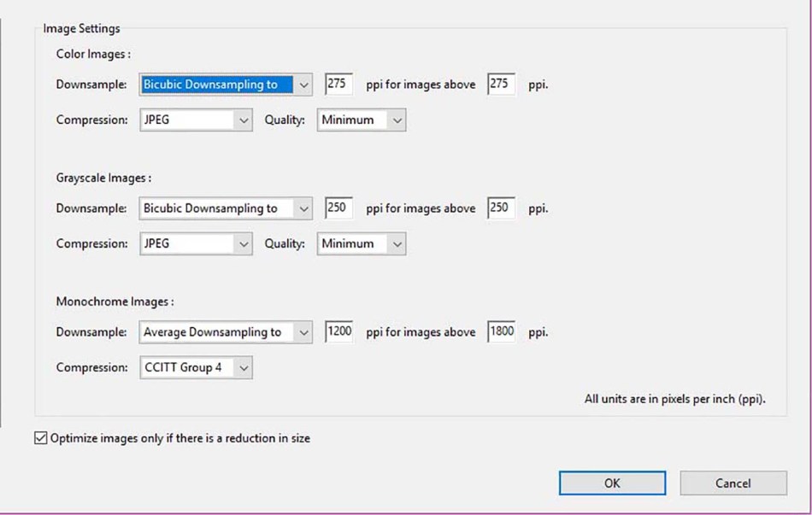812x515 pixels.
Task: Click 'All units are in pixels per inch' note
Action: coord(674,399)
